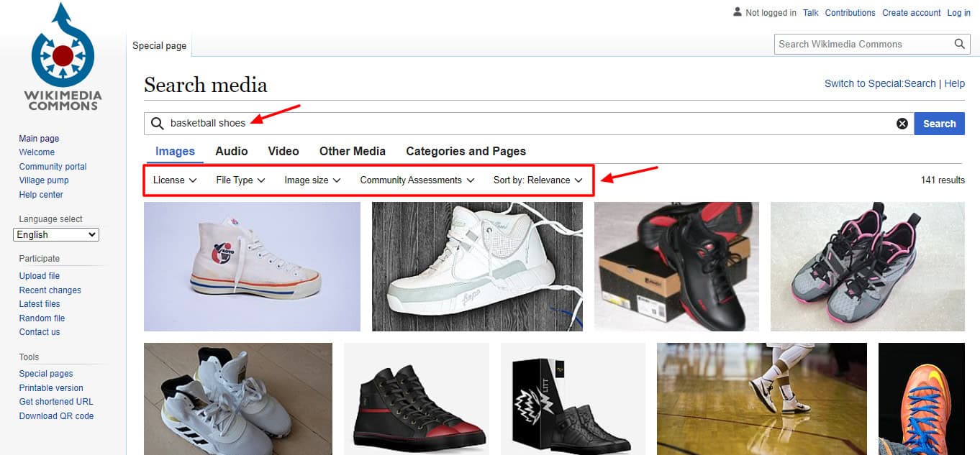Viewport: 980px width, 455px height.
Task: Open the License filter dropdown
Action: pyautogui.click(x=175, y=180)
